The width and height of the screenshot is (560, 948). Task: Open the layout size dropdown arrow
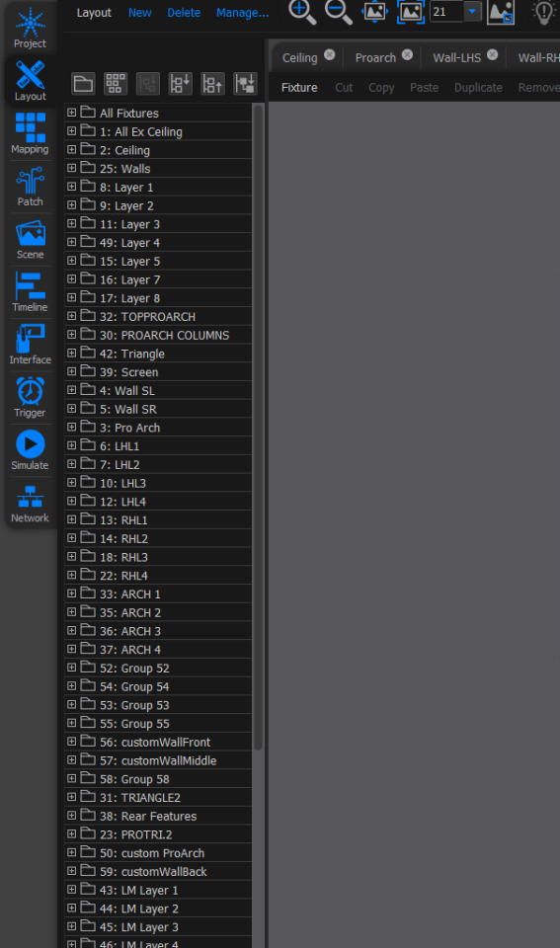(x=472, y=12)
